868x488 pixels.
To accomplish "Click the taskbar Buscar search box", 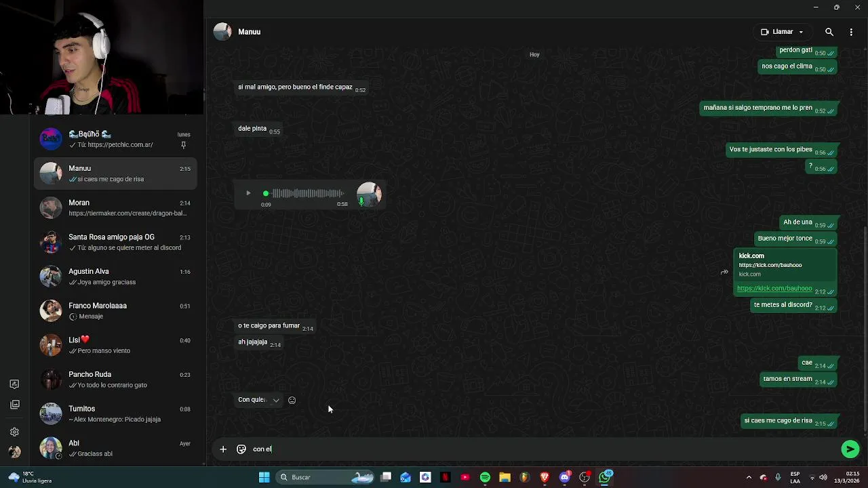I will (x=325, y=477).
